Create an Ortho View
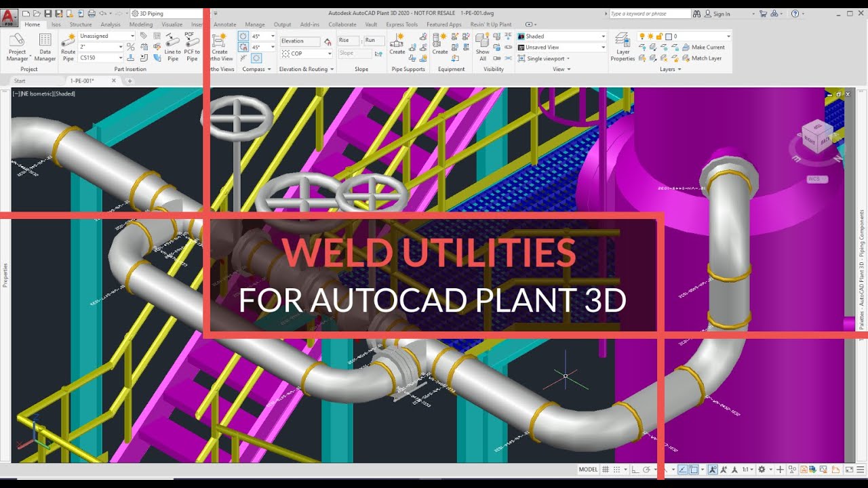Screen dimensions: 868x488 [x=220, y=47]
